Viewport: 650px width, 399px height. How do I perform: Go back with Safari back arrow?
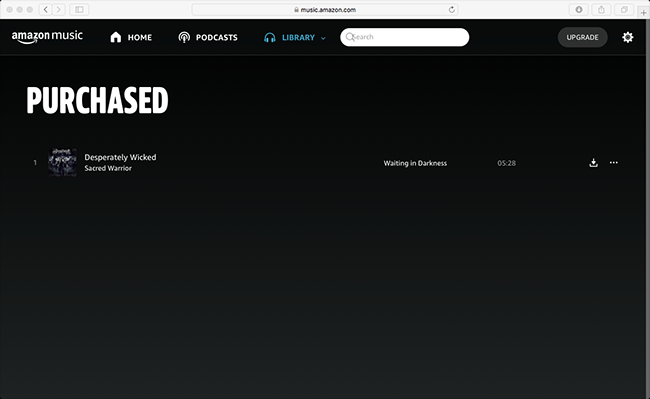46,9
